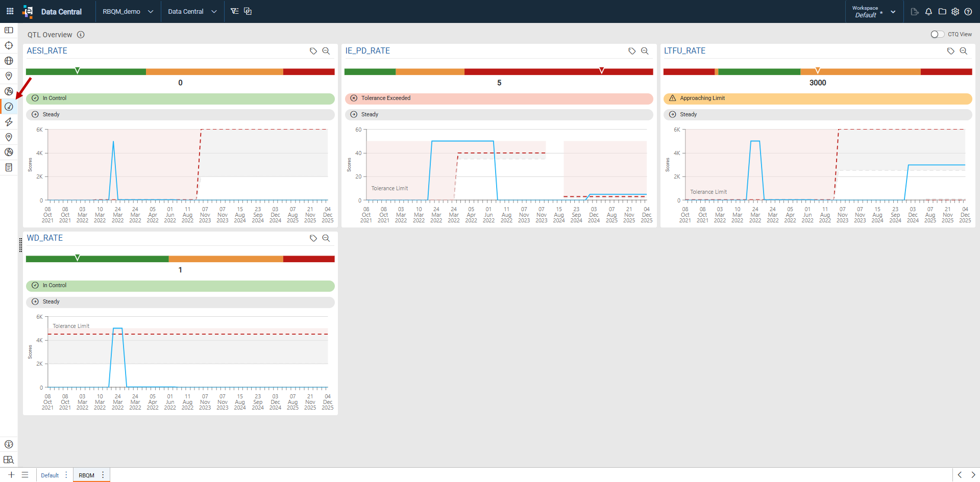Click the drag handle beside WD_RATE card
The image size is (980, 482).
click(x=20, y=245)
